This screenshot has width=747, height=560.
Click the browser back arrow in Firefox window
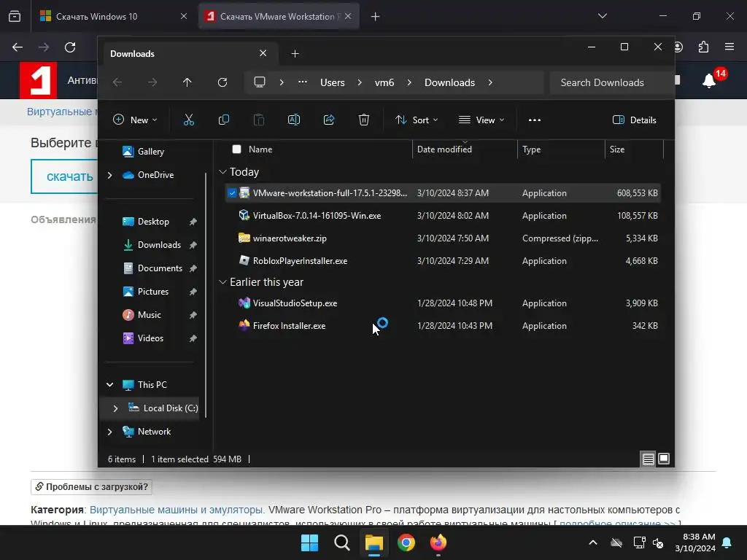(18, 47)
